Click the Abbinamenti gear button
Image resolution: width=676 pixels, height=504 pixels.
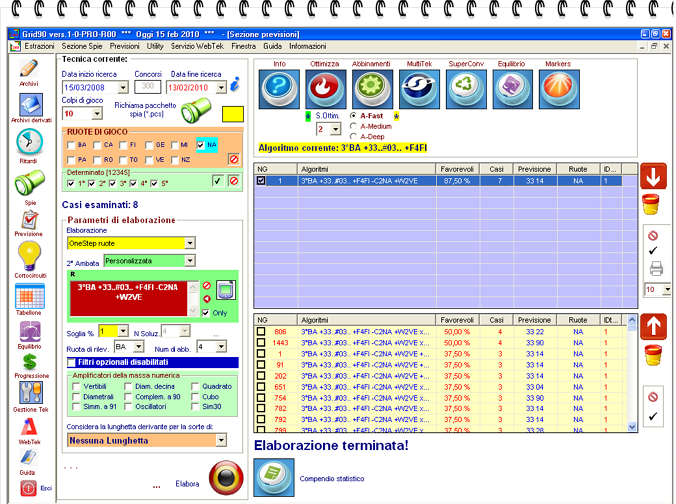[x=372, y=89]
